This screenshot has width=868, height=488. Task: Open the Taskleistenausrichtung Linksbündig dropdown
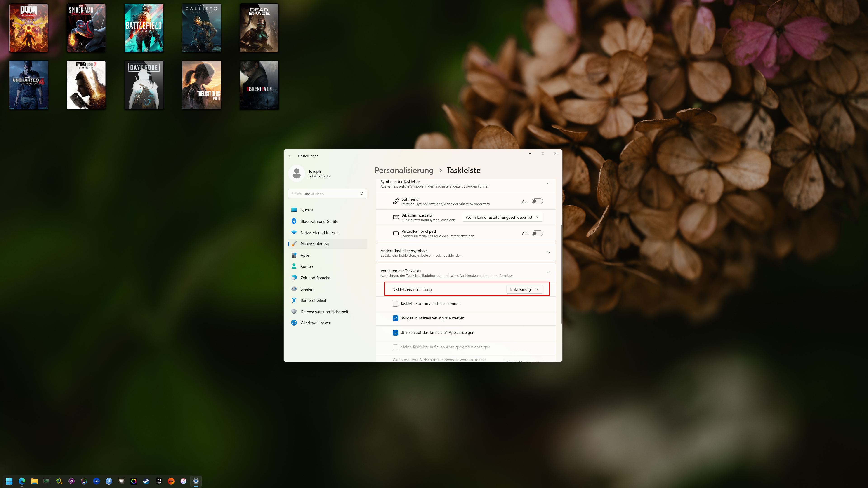tap(524, 289)
